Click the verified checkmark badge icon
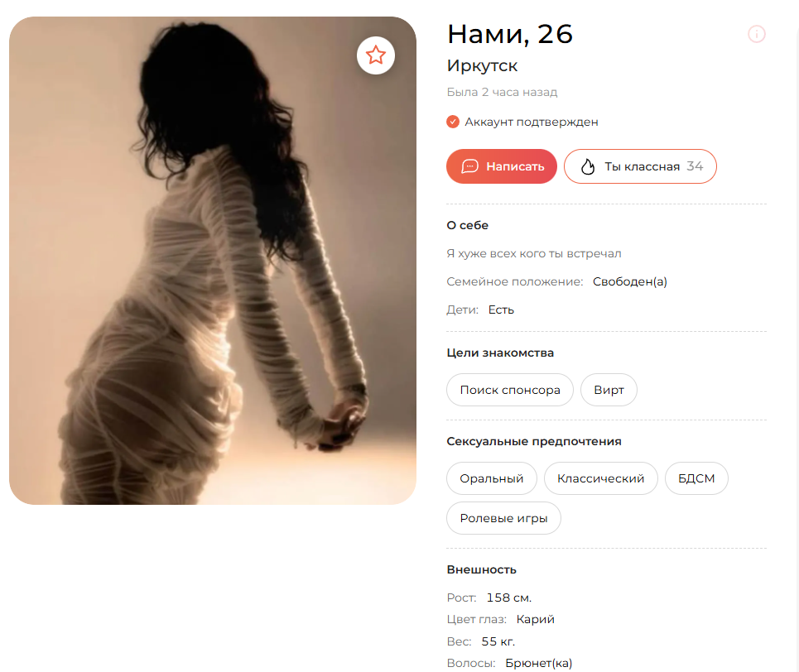 tap(453, 122)
